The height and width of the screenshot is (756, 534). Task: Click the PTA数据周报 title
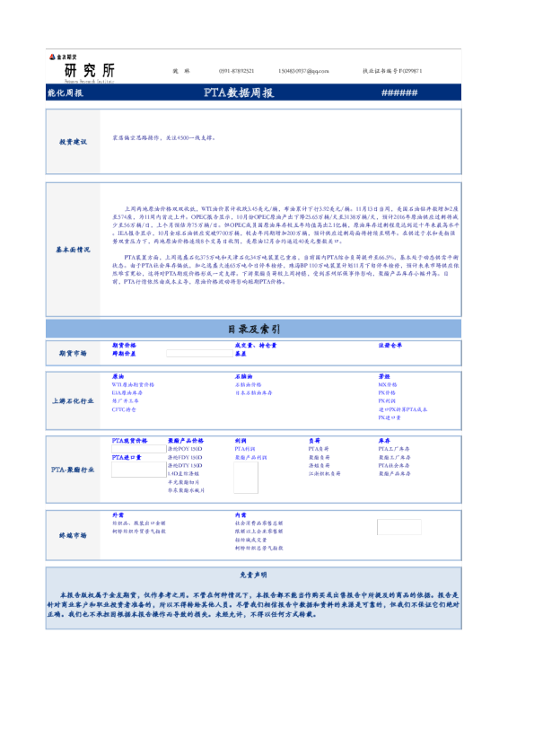point(239,92)
